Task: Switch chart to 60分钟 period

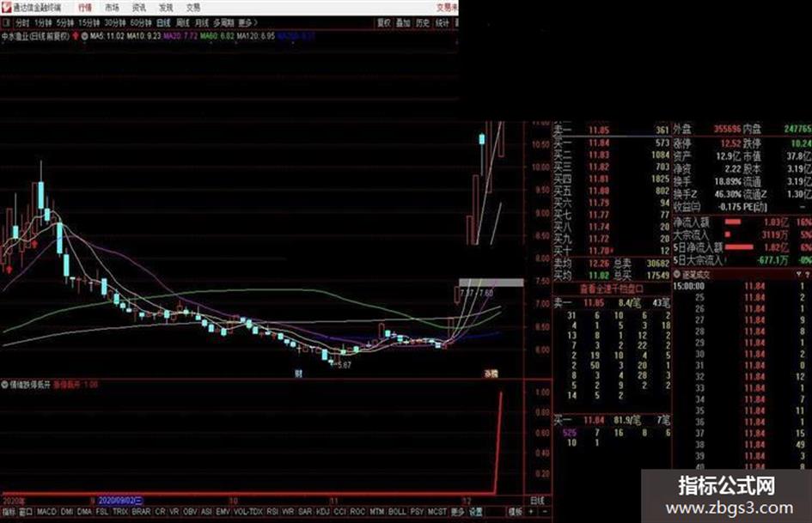Action: click(141, 23)
